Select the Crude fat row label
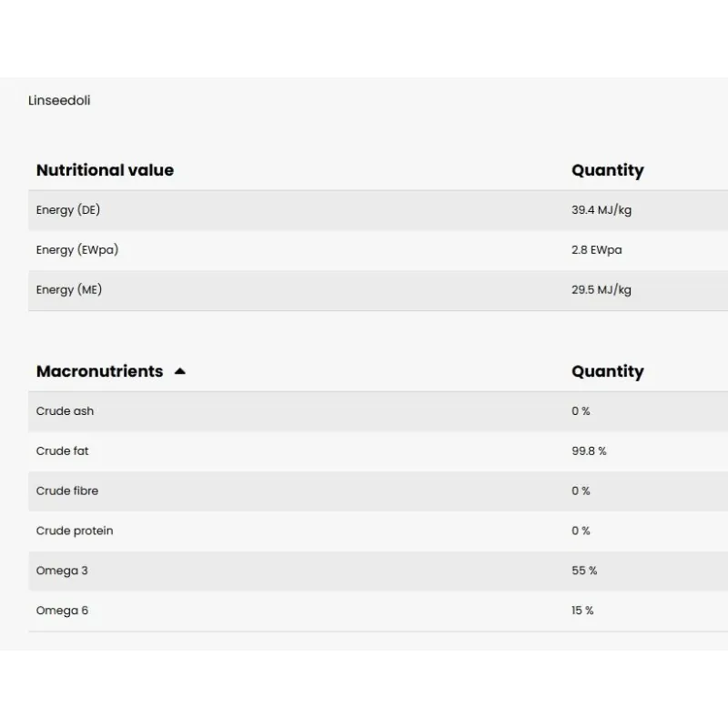This screenshot has width=728, height=728. (x=63, y=451)
